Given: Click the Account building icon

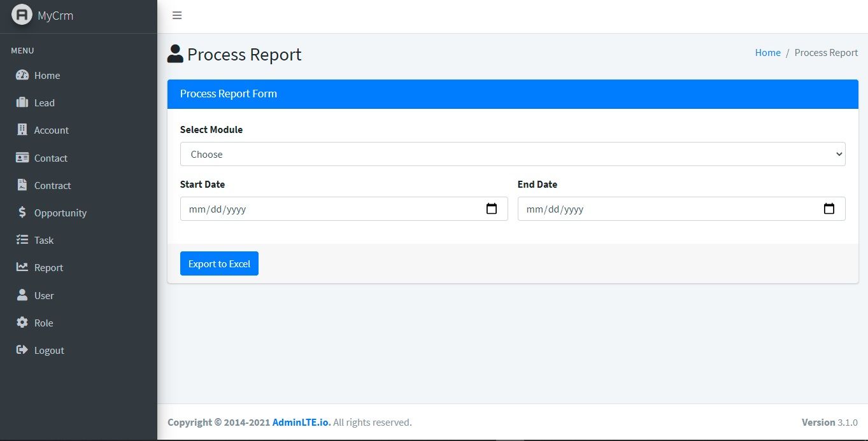Looking at the screenshot, I should tap(22, 130).
